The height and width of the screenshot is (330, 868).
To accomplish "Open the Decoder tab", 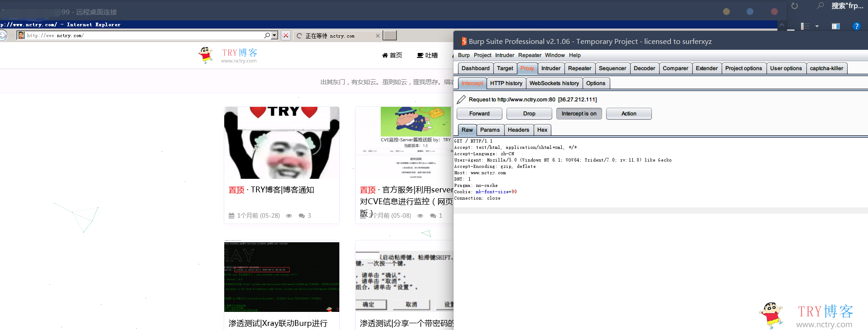I will [x=645, y=68].
